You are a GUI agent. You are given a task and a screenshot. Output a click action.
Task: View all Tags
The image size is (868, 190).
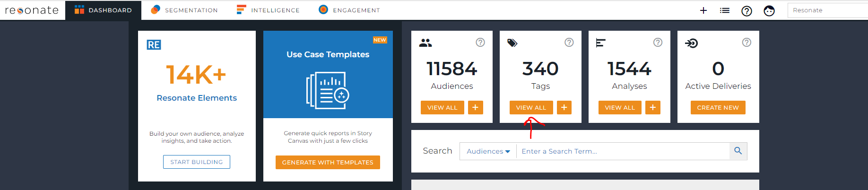tap(531, 107)
